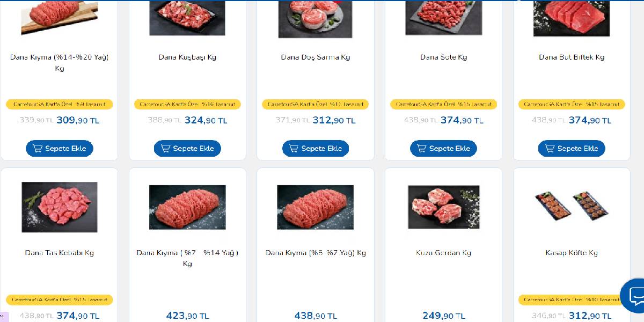
Task: Go to Dana But Biftek Kg page
Action: 572,57
